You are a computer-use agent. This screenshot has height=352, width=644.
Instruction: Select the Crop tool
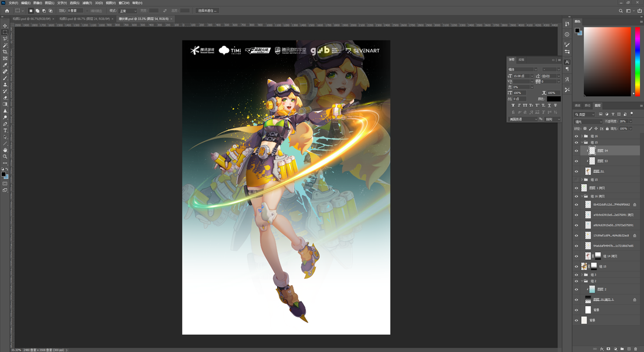point(5,52)
